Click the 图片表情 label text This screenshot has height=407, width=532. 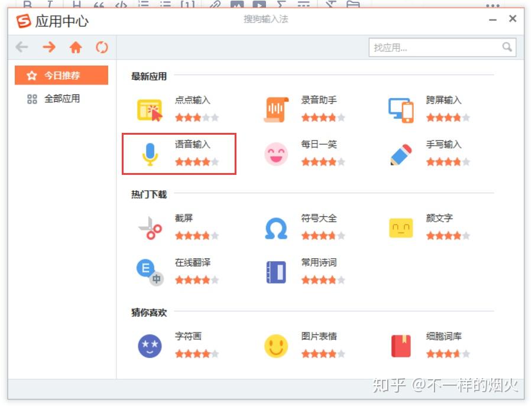tap(319, 336)
